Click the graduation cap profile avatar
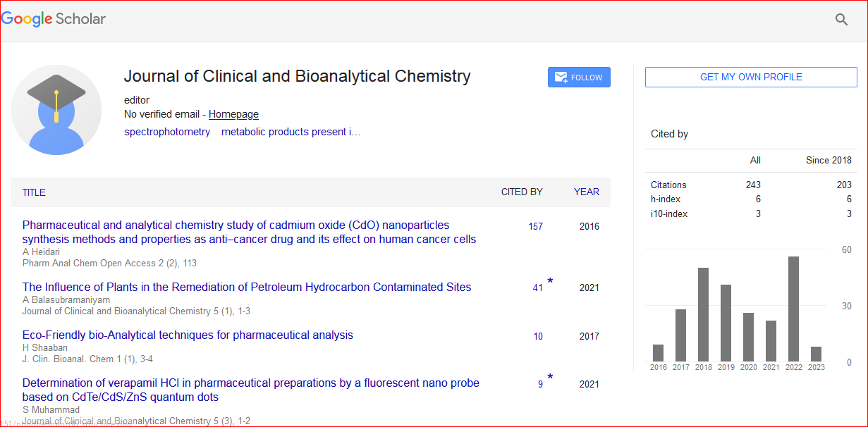 point(56,110)
